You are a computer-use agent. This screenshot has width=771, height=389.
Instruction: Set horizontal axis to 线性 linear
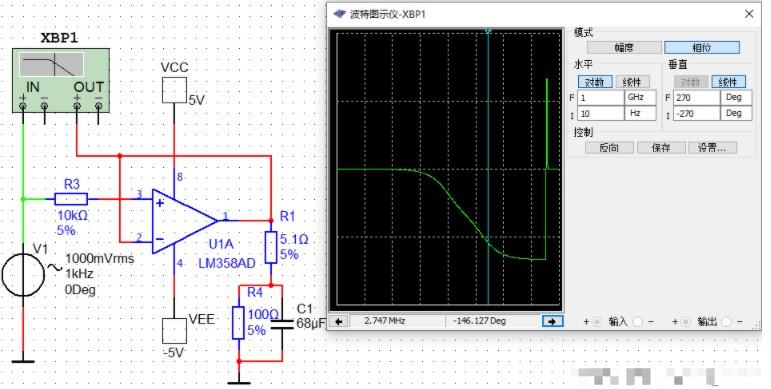(632, 82)
